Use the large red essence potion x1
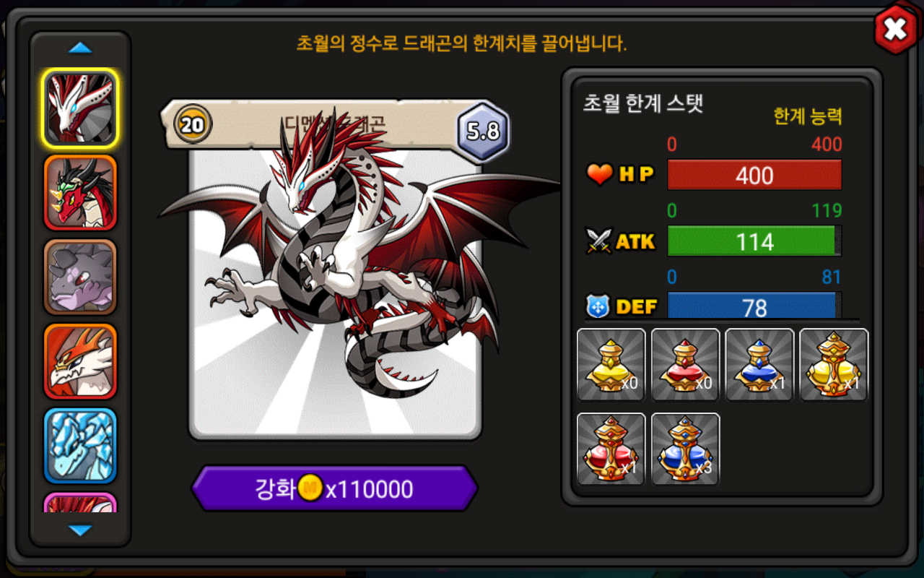Viewport: 924px width, 578px height. (611, 449)
